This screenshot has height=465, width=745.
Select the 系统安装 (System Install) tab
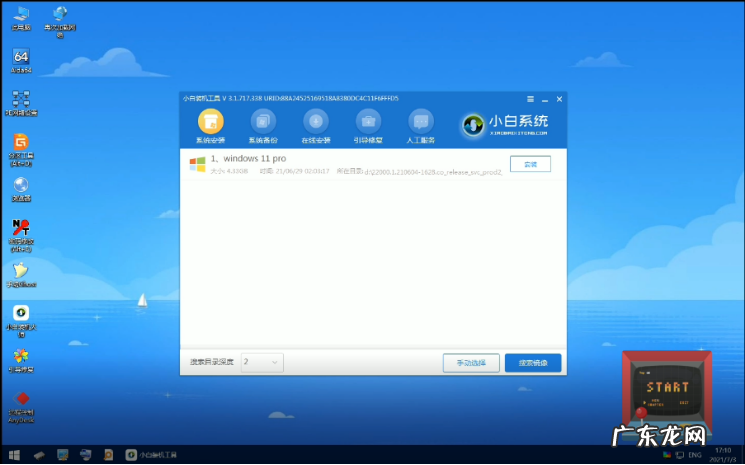pos(210,127)
